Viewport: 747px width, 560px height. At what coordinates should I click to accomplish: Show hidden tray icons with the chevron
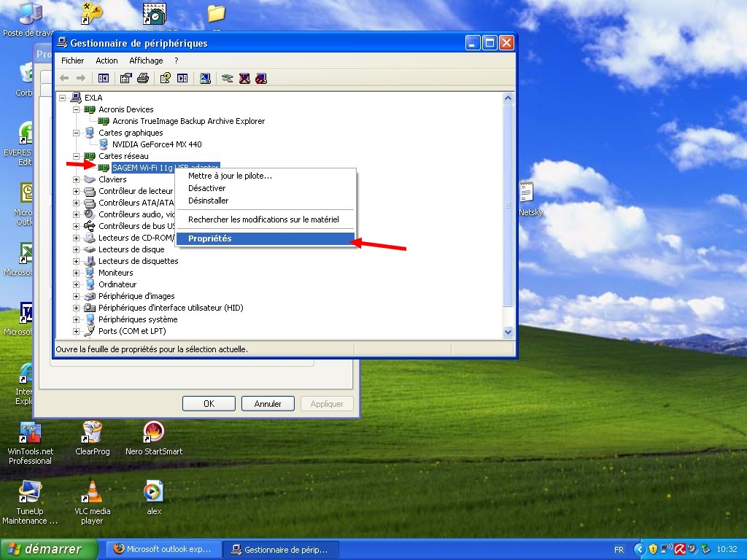[640, 549]
